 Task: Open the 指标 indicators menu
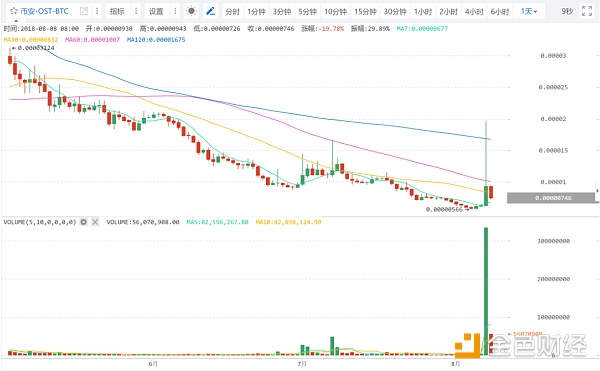pos(117,11)
